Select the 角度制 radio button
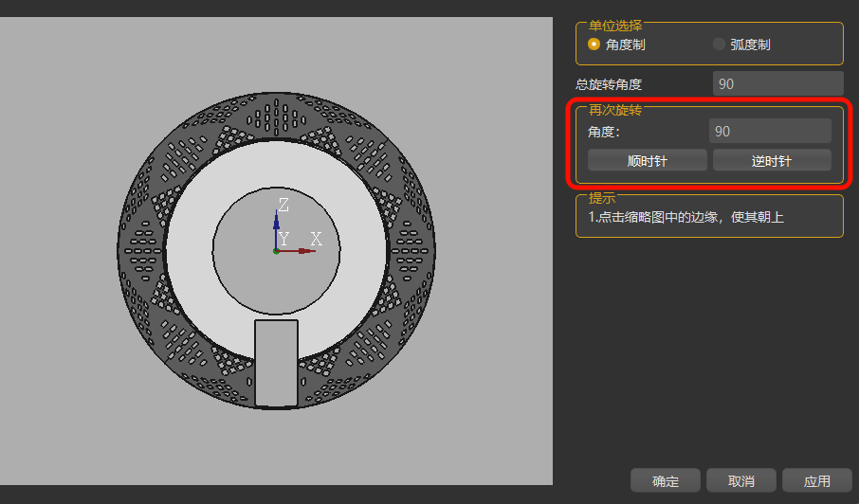859x504 pixels. (x=594, y=45)
